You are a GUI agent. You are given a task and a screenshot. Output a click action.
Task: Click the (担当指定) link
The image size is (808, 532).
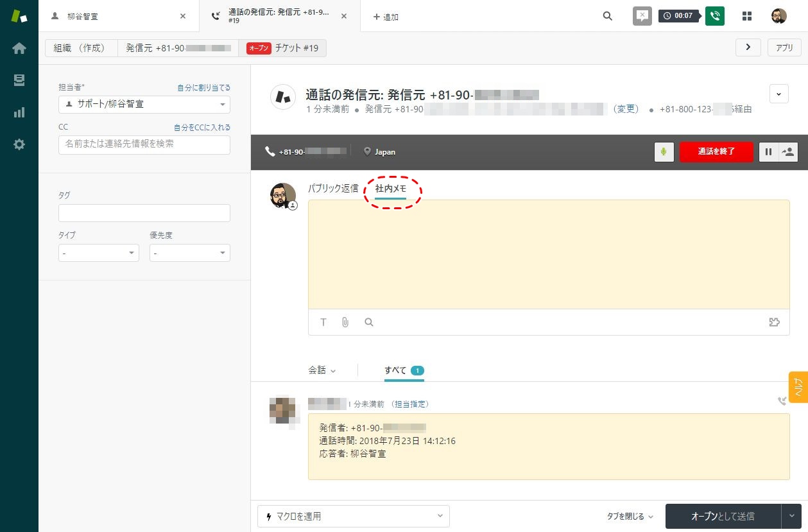[409, 404]
